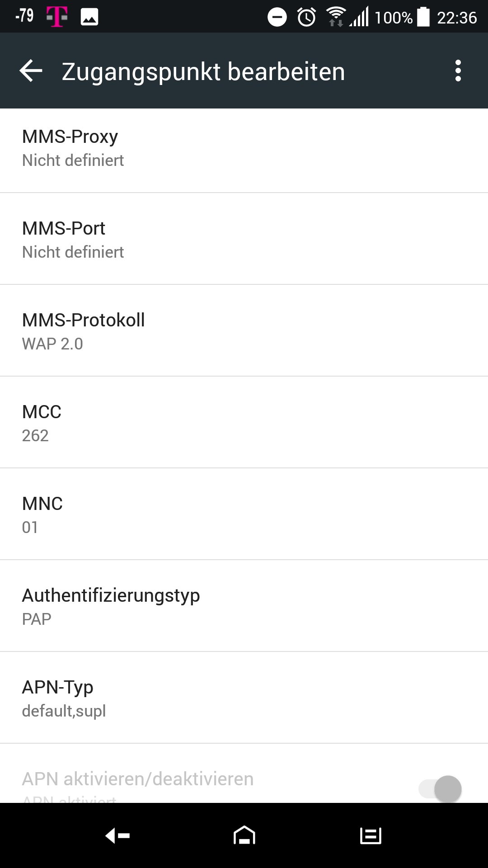Tap the do-not-disturb status icon
This screenshot has width=488, height=868.
tap(277, 17)
